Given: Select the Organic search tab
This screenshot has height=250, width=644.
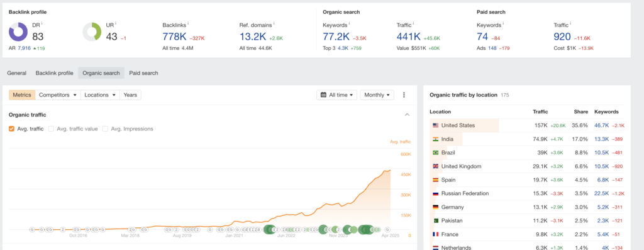Looking at the screenshot, I should coord(101,73).
